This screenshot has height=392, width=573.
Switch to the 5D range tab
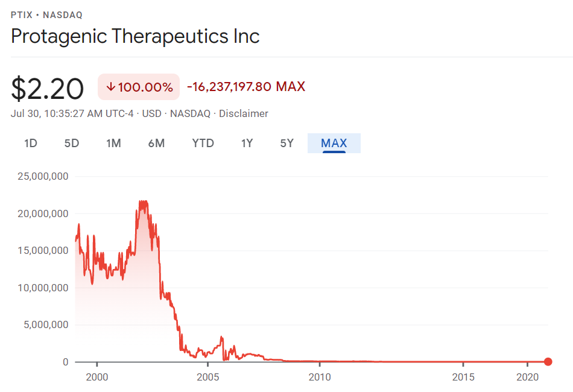point(72,143)
